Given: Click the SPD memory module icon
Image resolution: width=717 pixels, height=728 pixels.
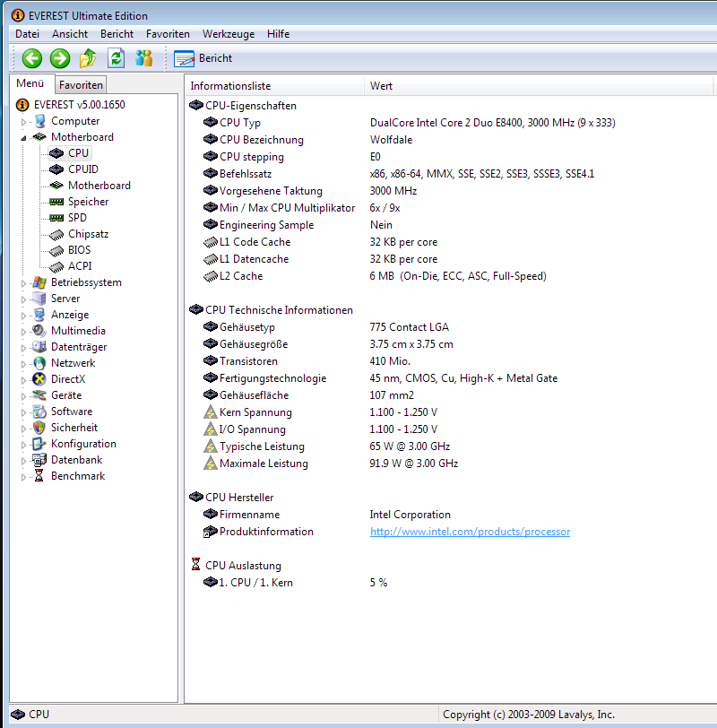Looking at the screenshot, I should pyautogui.click(x=56, y=218).
